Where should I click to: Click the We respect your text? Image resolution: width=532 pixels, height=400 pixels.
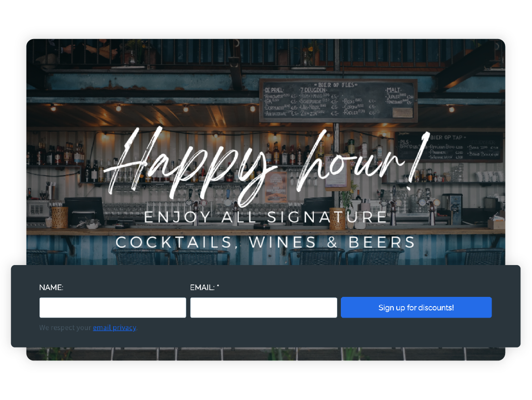[x=65, y=328]
